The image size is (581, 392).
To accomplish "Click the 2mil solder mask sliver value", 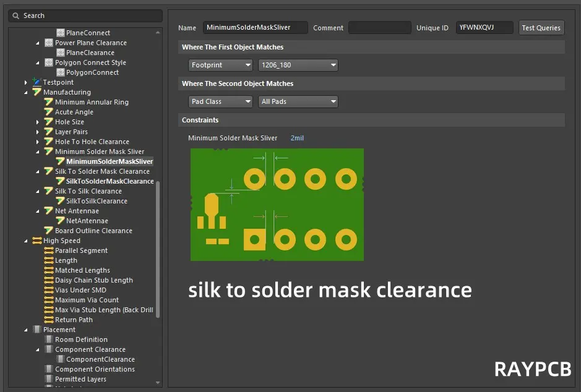I will pos(297,138).
